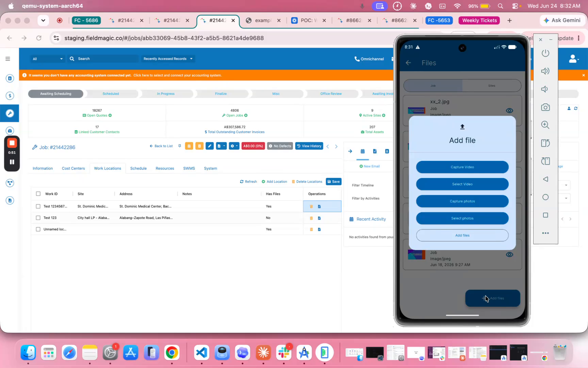Expand Recently Accessed Records dropdown
The width and height of the screenshot is (588, 368).
(x=168, y=59)
